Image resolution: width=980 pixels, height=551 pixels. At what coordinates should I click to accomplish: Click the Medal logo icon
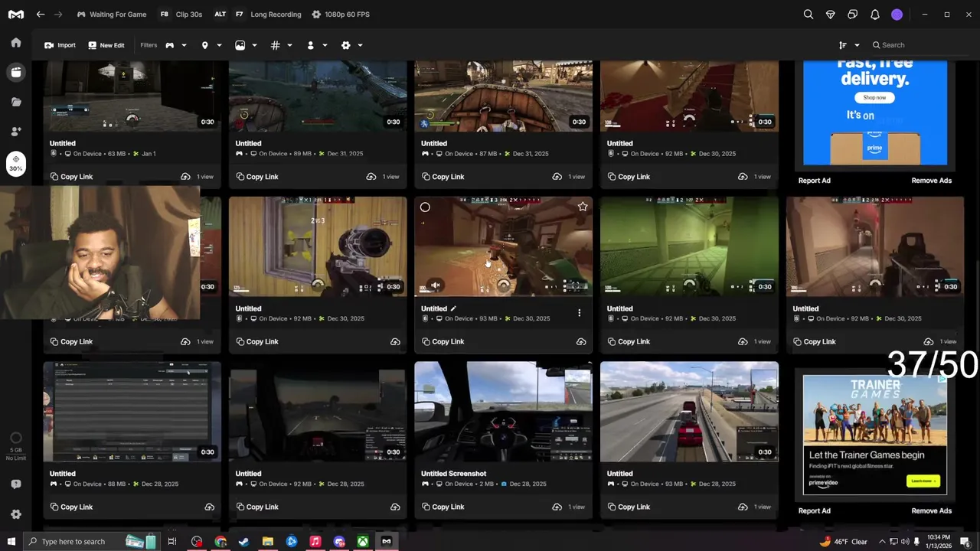pos(15,15)
